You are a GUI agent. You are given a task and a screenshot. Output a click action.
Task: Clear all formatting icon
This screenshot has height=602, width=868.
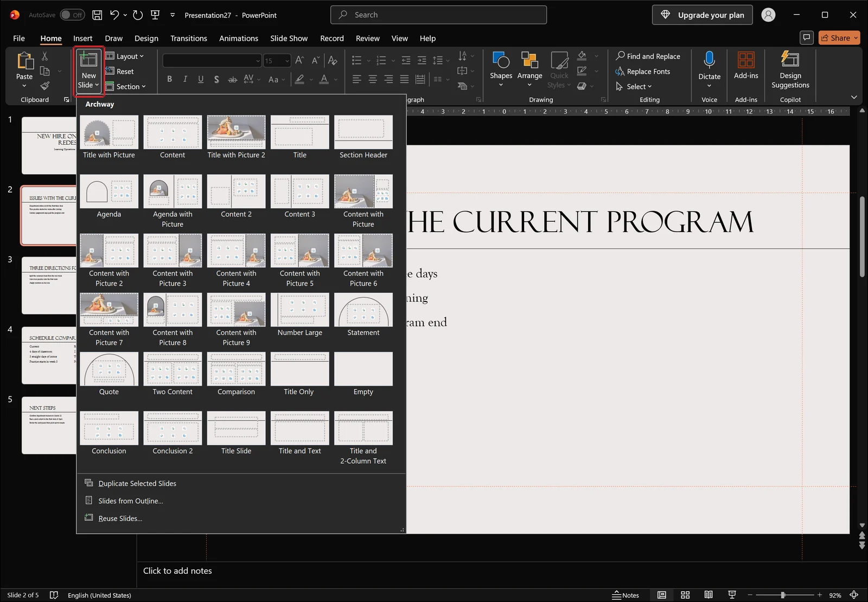[333, 60]
